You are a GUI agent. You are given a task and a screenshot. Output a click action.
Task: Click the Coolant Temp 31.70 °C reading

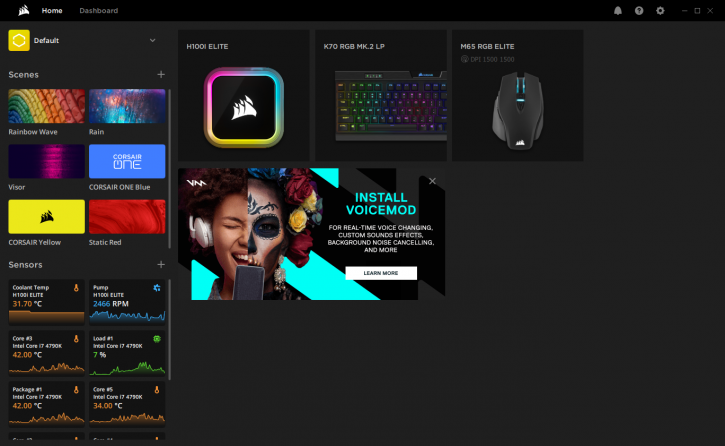tap(27, 304)
